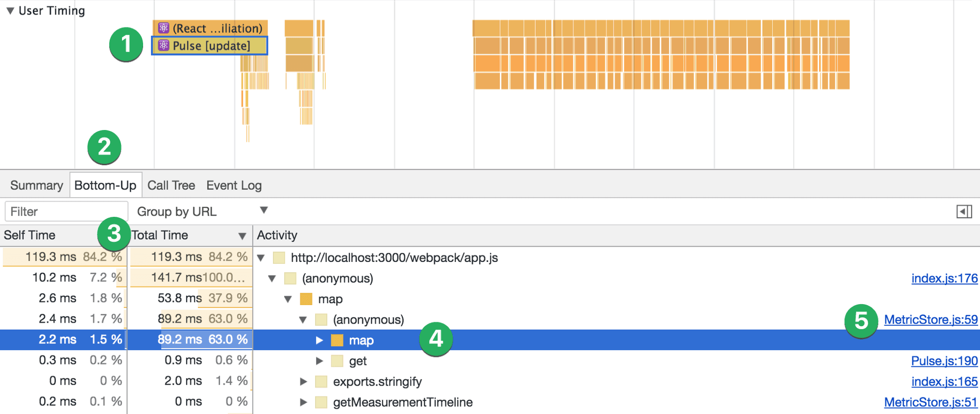Expand the get function row

point(319,361)
